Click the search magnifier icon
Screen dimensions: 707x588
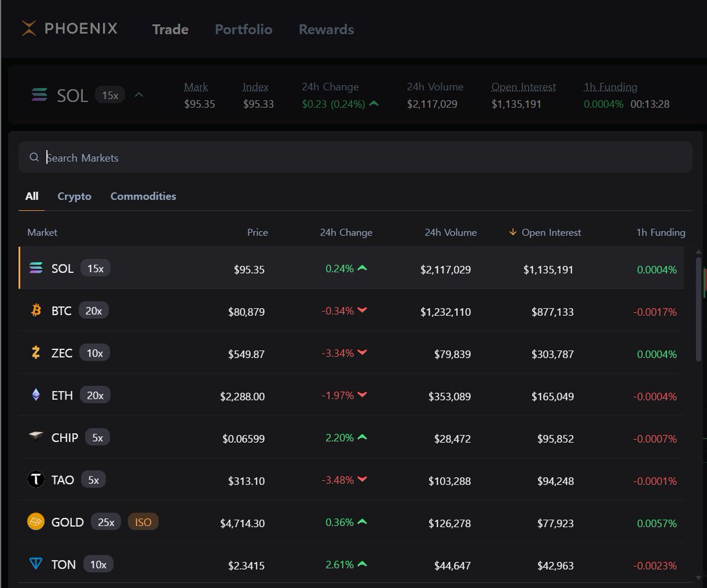[x=34, y=157]
